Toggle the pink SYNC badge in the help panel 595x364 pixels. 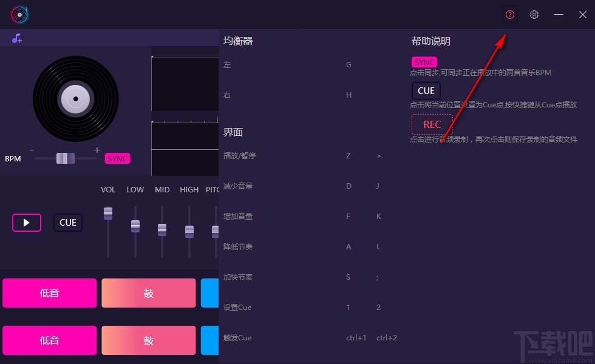(x=424, y=62)
